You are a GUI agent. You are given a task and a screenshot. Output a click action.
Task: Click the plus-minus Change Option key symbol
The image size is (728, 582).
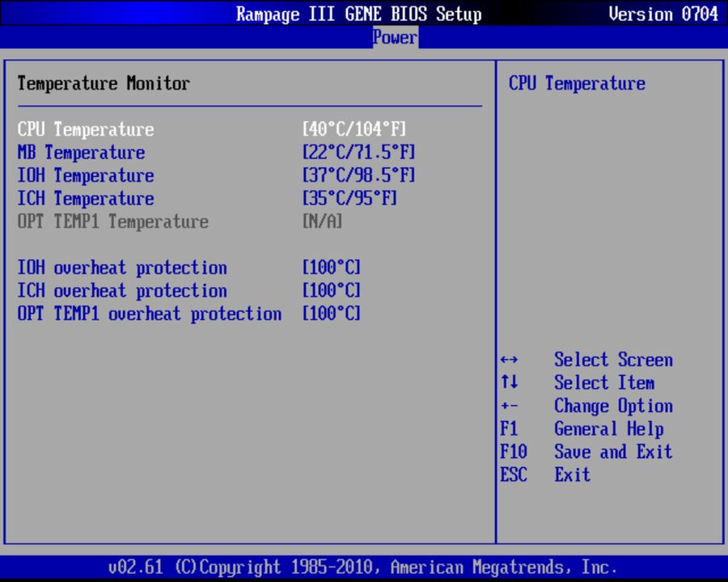pos(510,406)
